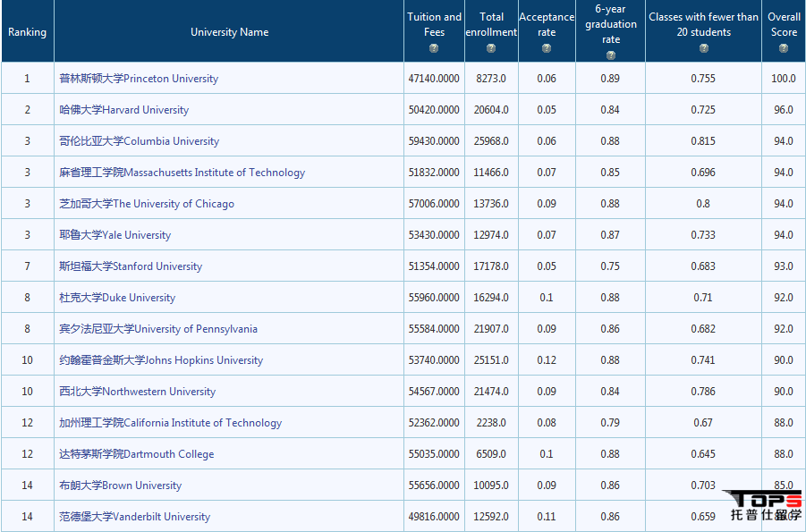Select Vanderbilt's acceptance rate 0.11
The height and width of the screenshot is (532, 806).
[547, 517]
